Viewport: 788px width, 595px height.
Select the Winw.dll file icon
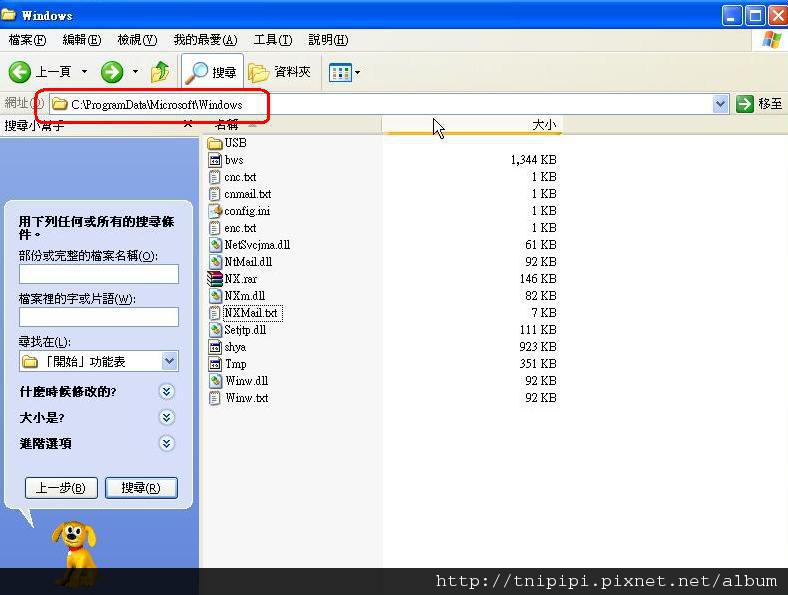(215, 381)
